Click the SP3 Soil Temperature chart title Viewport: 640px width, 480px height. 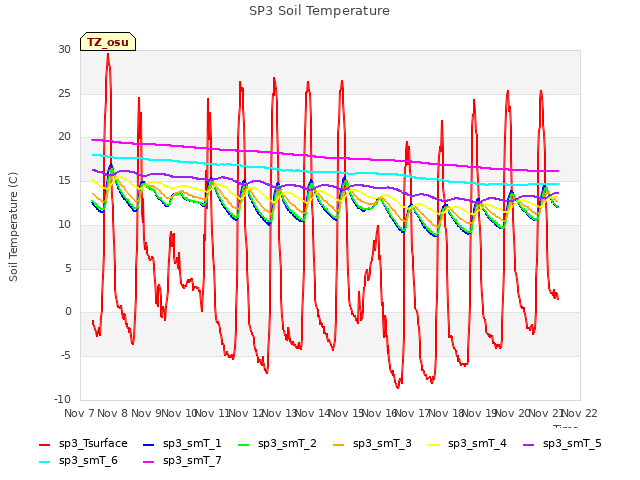(319, 11)
